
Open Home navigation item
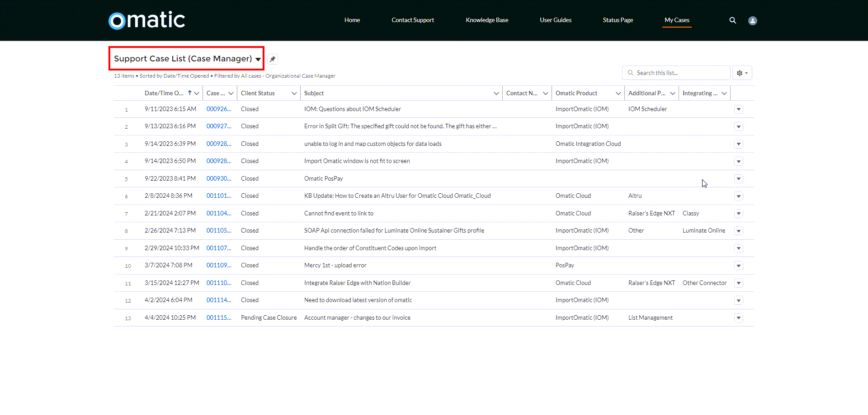352,20
